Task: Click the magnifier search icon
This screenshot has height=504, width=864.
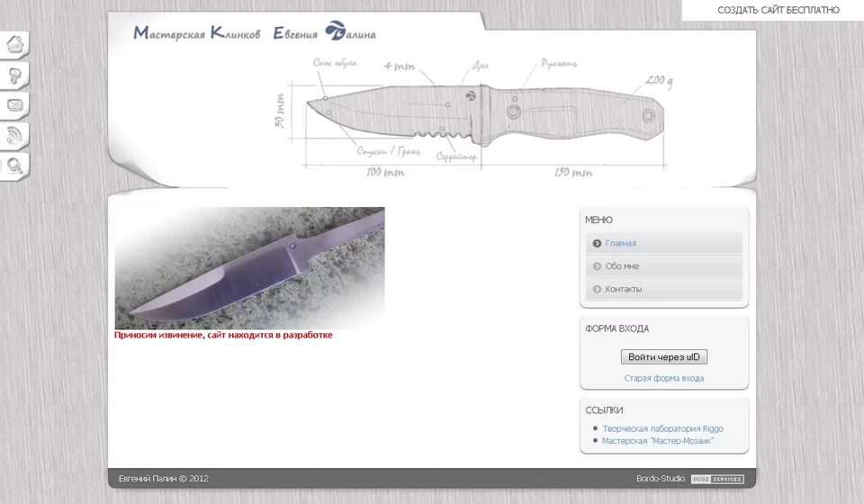Action: [15, 166]
